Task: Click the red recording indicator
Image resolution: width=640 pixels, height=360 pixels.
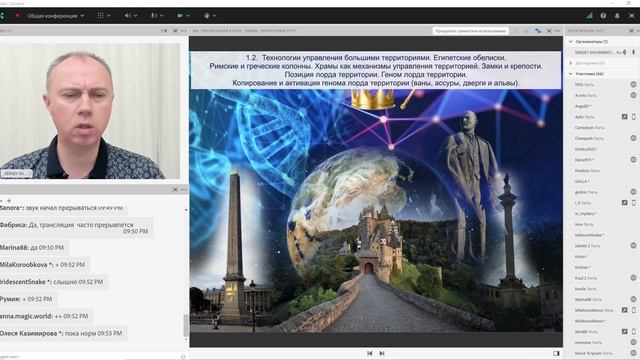Action: pyautogui.click(x=18, y=16)
